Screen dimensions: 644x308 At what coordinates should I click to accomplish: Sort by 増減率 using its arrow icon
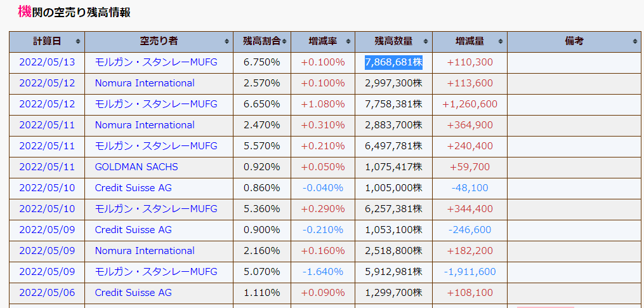(348, 41)
